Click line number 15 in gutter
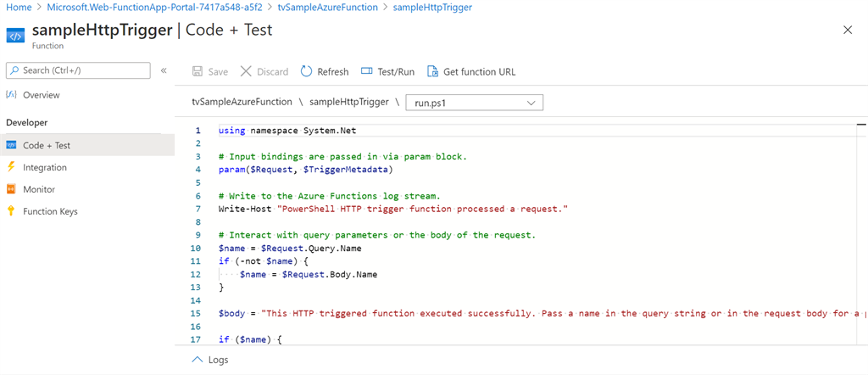The image size is (868, 375). tap(196, 314)
